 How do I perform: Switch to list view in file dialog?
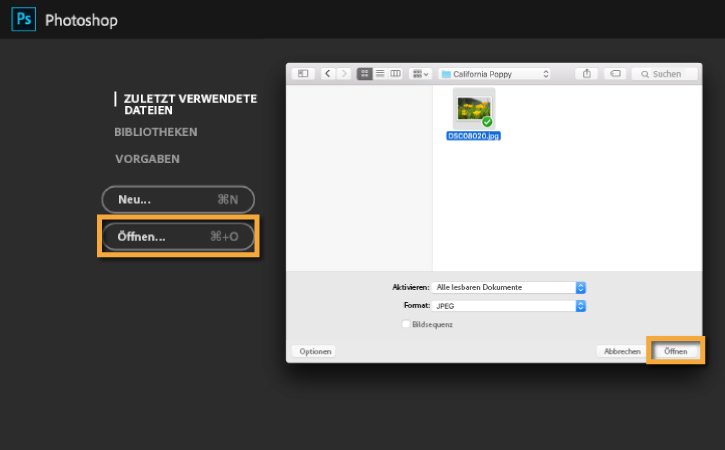point(380,74)
